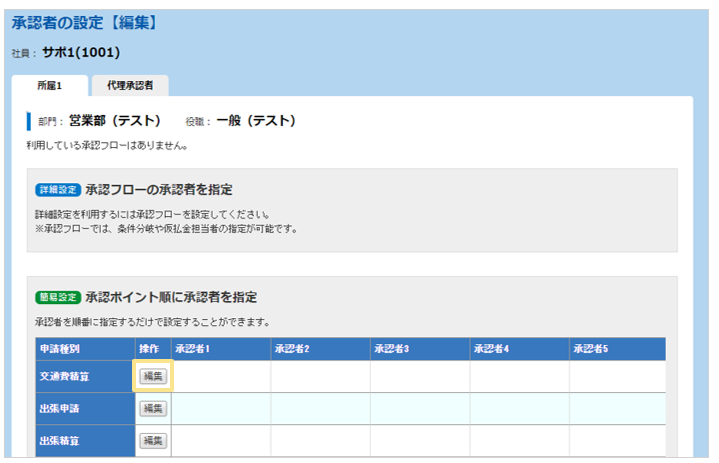Click the blue 詳細設定 badge
The width and height of the screenshot is (719, 463).
tap(57, 190)
